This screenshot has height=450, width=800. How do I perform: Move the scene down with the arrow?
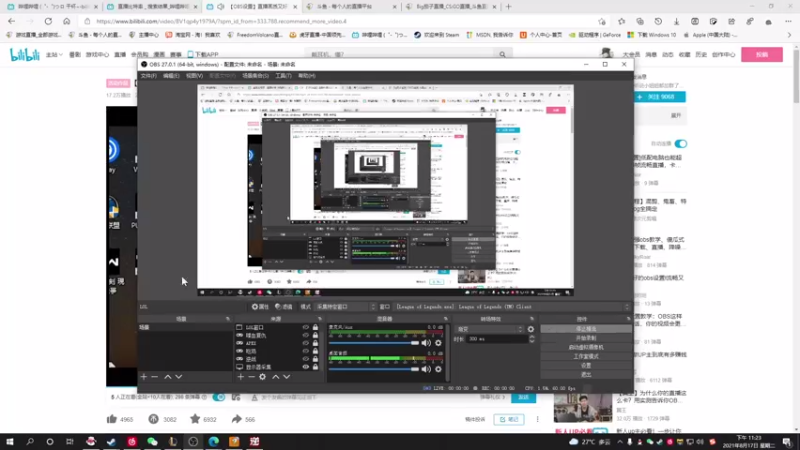tap(179, 377)
